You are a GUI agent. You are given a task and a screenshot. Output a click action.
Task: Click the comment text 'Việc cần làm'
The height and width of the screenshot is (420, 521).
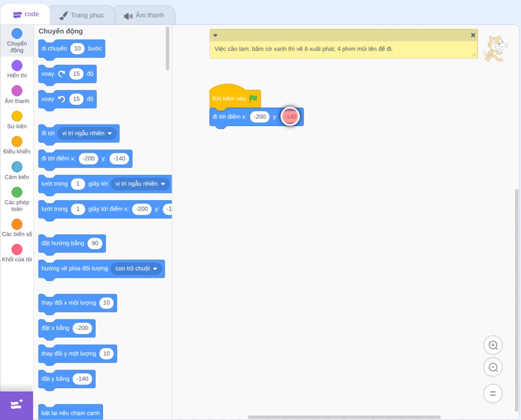tap(231, 49)
